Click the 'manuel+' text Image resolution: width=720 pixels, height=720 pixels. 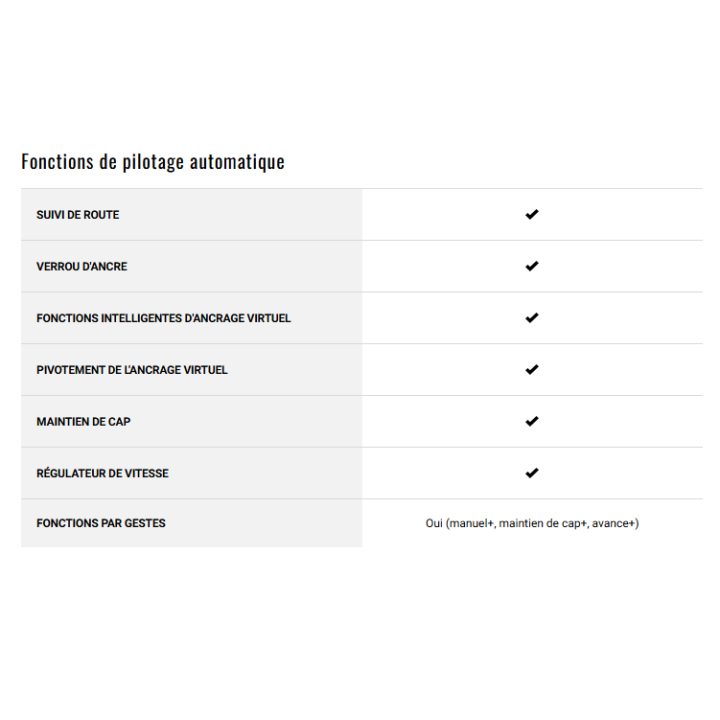(471, 523)
